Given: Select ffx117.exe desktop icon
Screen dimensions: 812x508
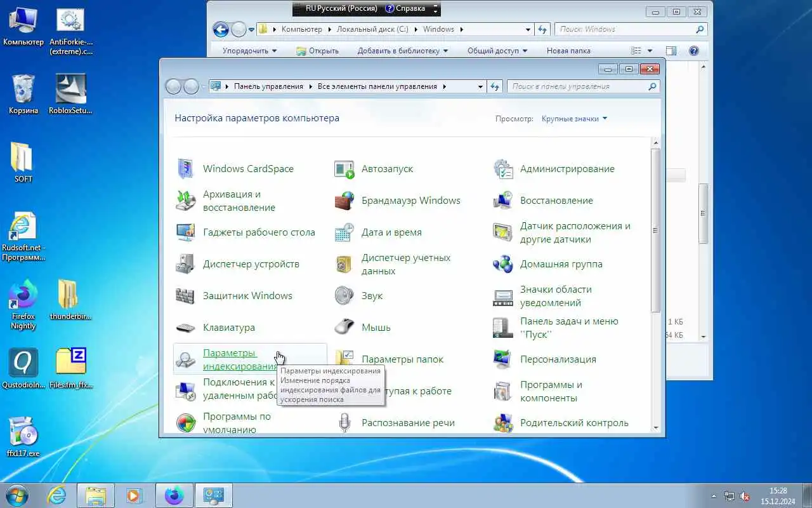Looking at the screenshot, I should coord(23,437).
